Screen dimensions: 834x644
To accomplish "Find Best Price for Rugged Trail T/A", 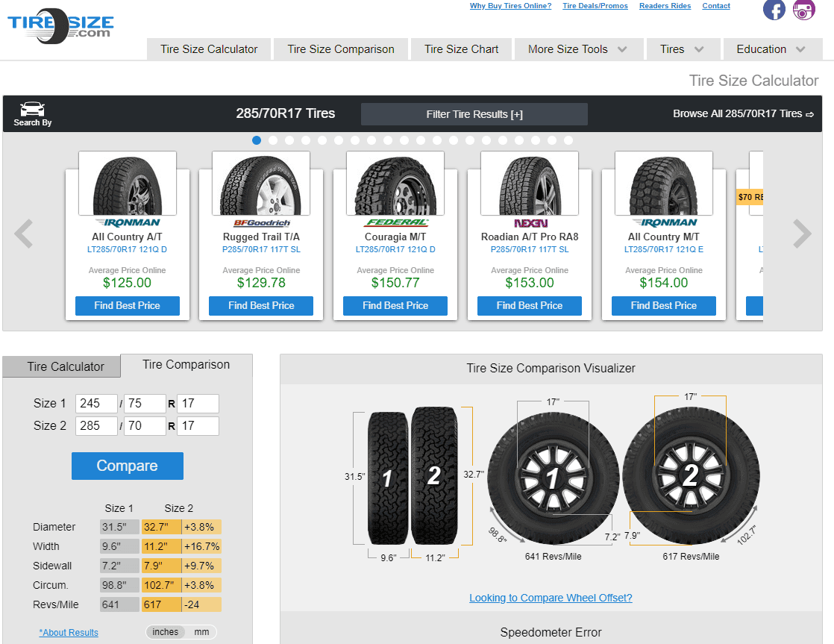I will click(x=261, y=305).
